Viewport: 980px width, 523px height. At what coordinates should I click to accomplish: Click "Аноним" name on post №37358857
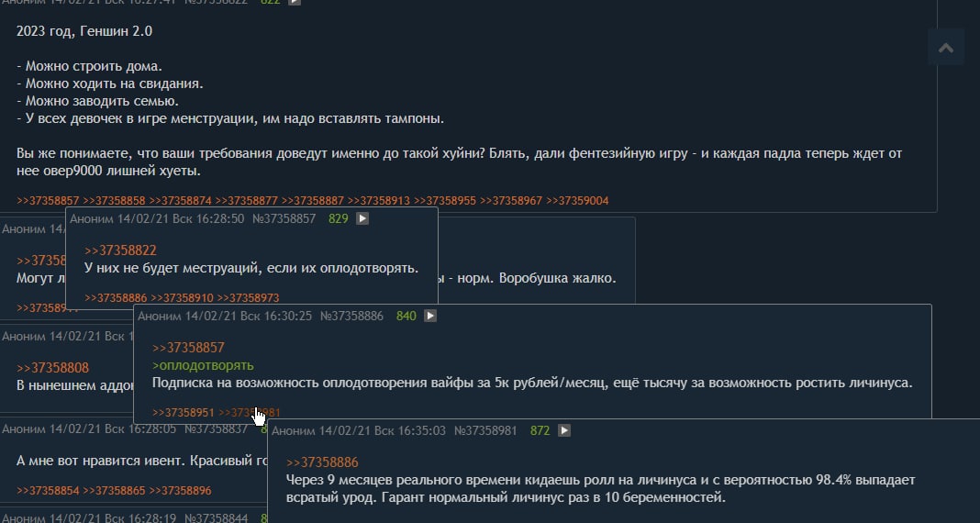pos(92,218)
